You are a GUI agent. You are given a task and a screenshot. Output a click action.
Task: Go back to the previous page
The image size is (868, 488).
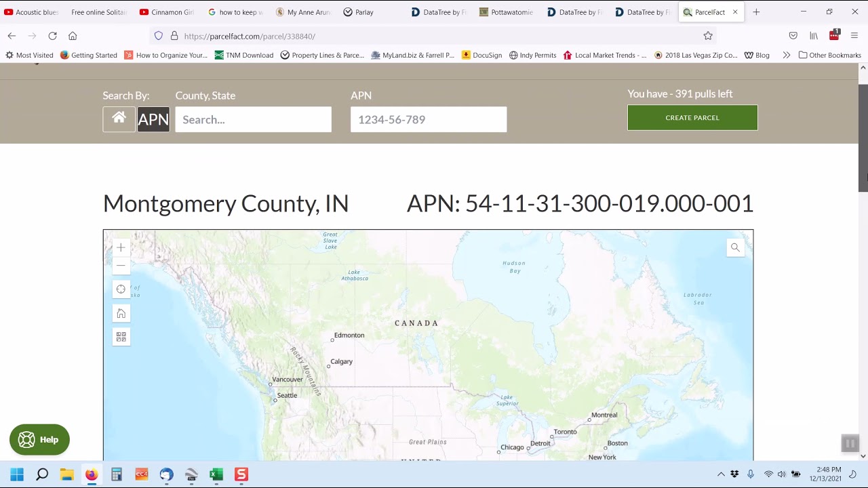point(12,36)
